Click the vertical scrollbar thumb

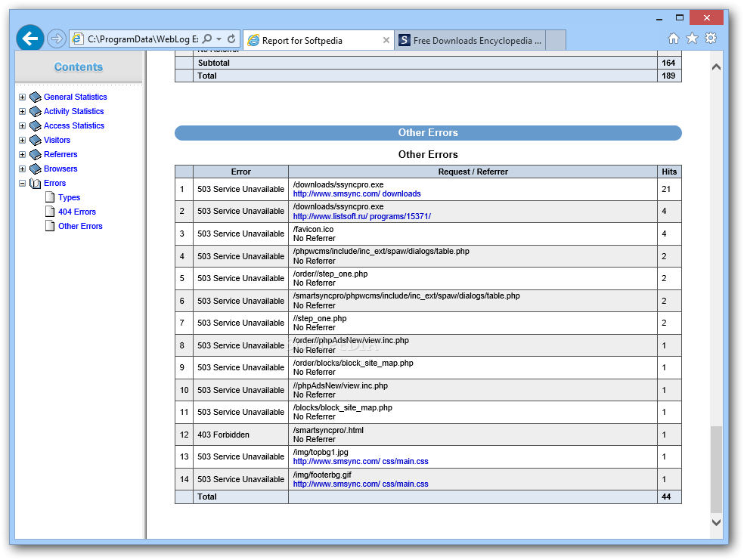click(x=717, y=469)
